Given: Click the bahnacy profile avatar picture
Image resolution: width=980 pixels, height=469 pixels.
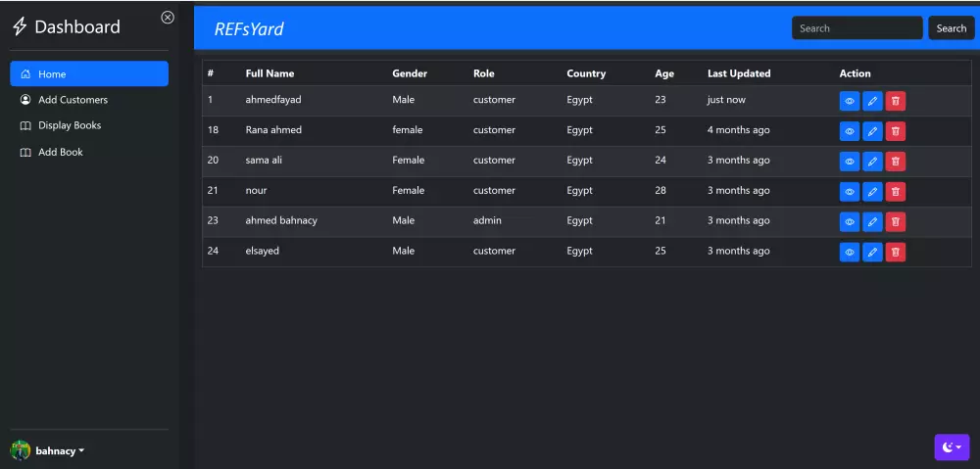Looking at the screenshot, I should click(21, 450).
